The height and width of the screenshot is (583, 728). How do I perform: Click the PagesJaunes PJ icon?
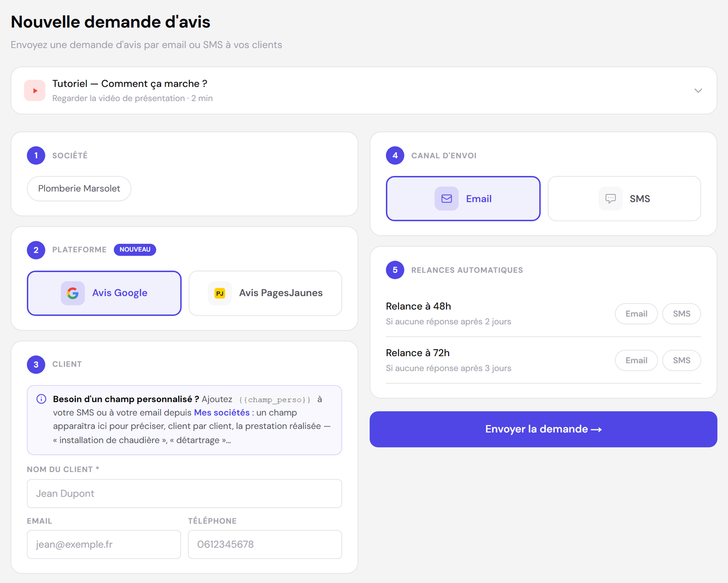220,293
